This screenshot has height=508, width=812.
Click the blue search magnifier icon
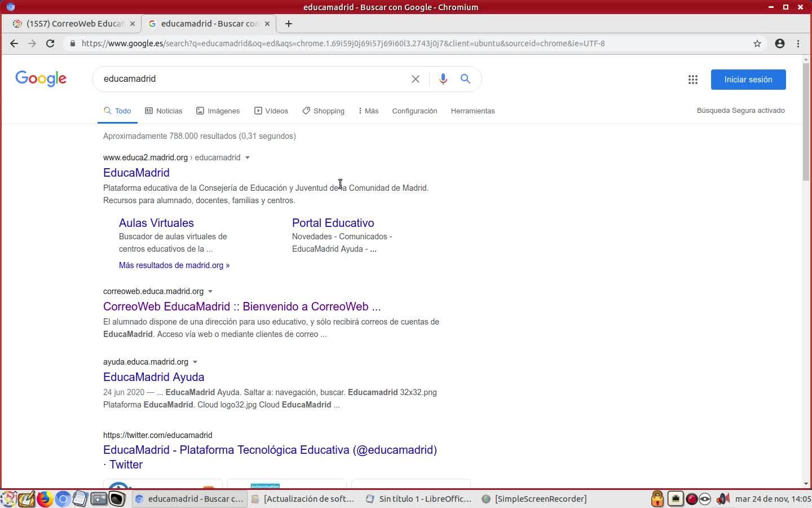click(x=465, y=79)
